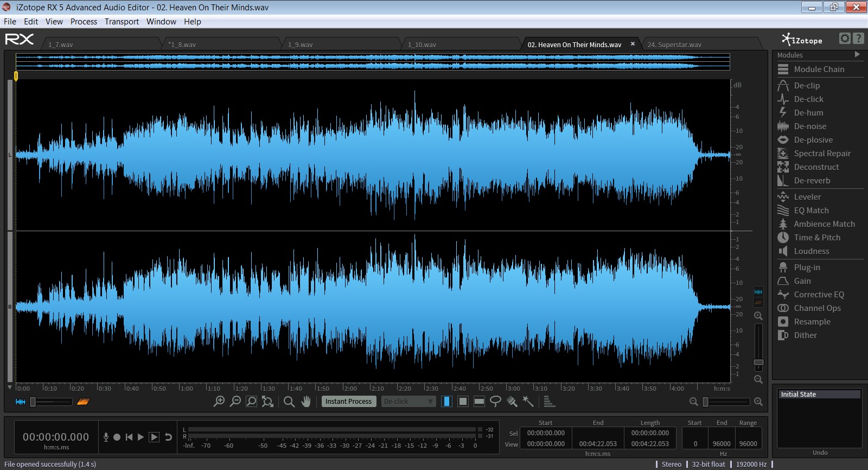868x470 pixels.
Task: Open the Module Chain
Action: [x=820, y=69]
